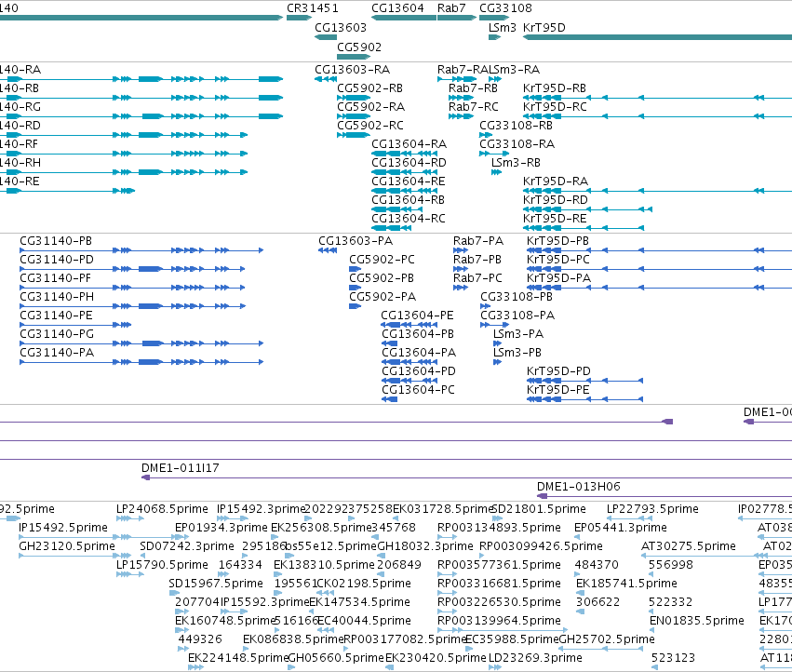Select EST LP22793.5prime
The width and height of the screenshot is (792, 672).
630,518
